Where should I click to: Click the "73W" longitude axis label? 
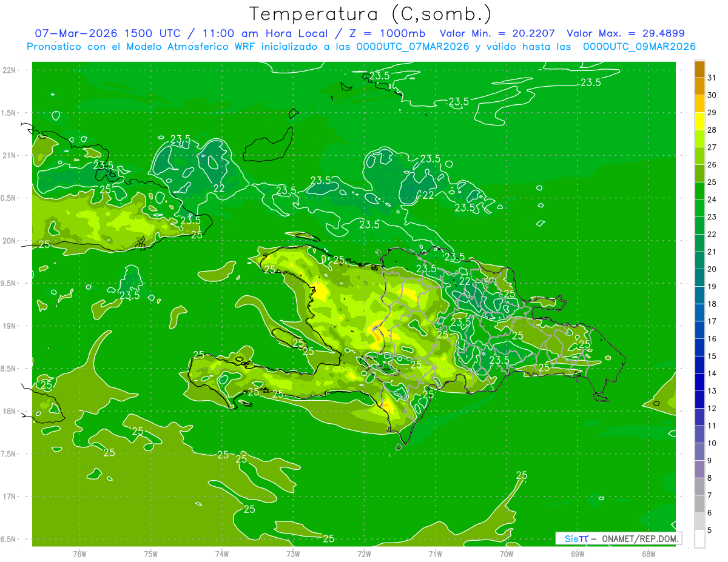tap(293, 554)
